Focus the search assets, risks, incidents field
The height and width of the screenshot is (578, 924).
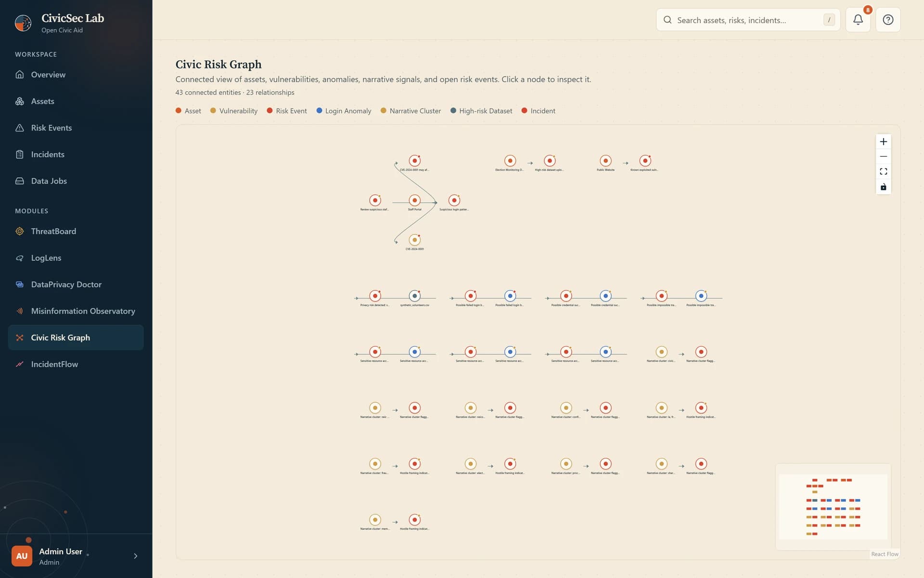(748, 20)
